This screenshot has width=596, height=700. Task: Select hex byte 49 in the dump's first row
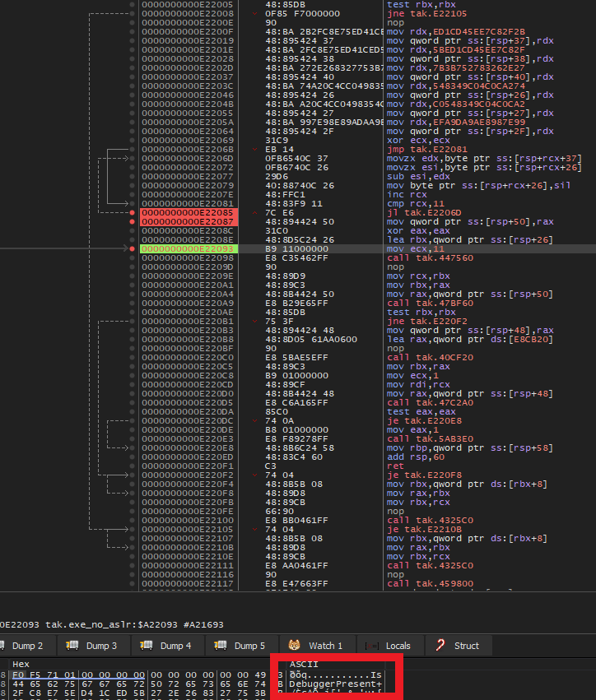click(x=260, y=675)
